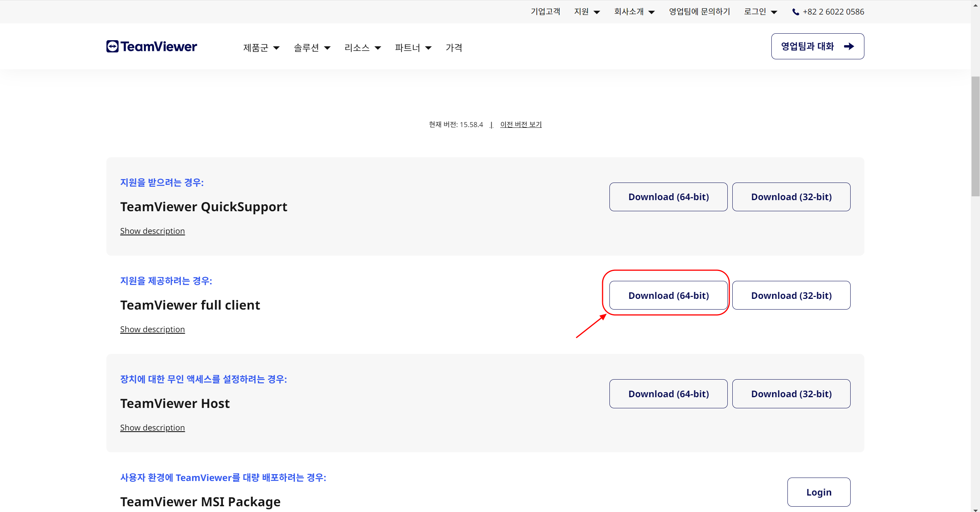
Task: Show description for TeamViewer full client
Action: 152,329
